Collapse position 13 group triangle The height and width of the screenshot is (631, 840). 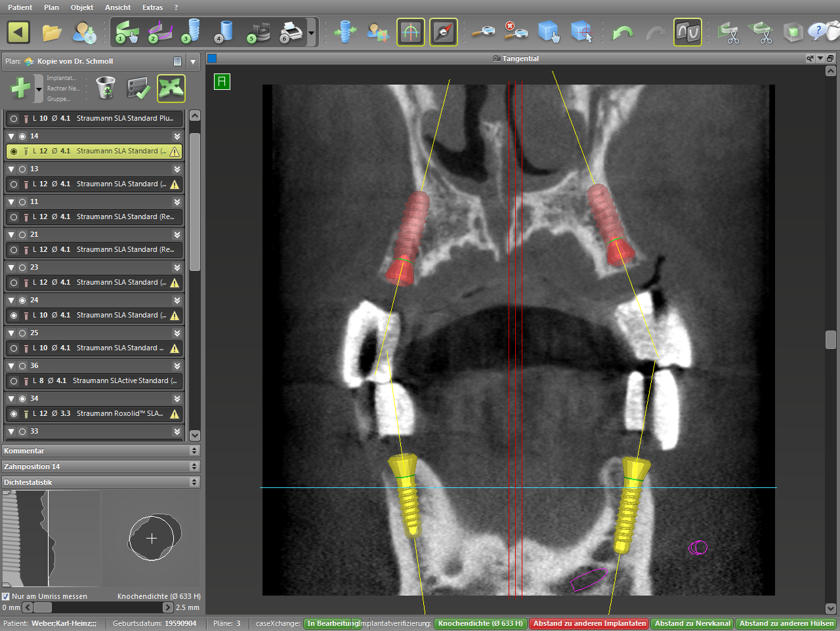(11, 169)
